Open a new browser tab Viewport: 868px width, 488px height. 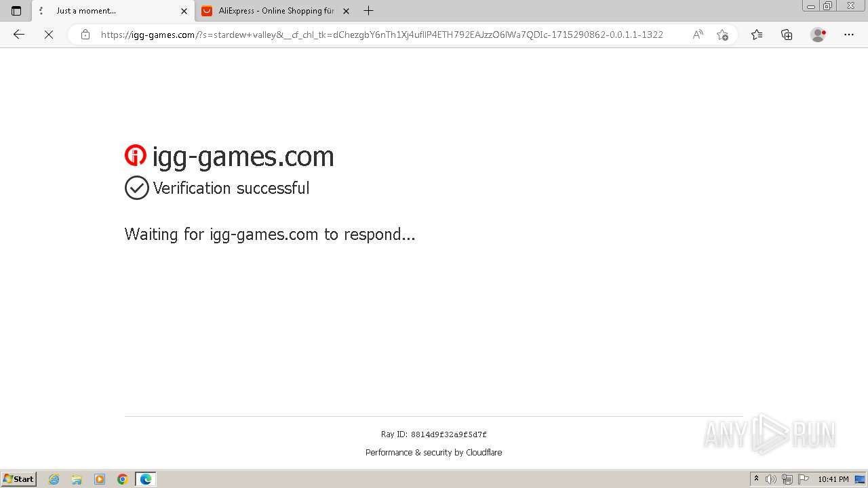pos(368,11)
